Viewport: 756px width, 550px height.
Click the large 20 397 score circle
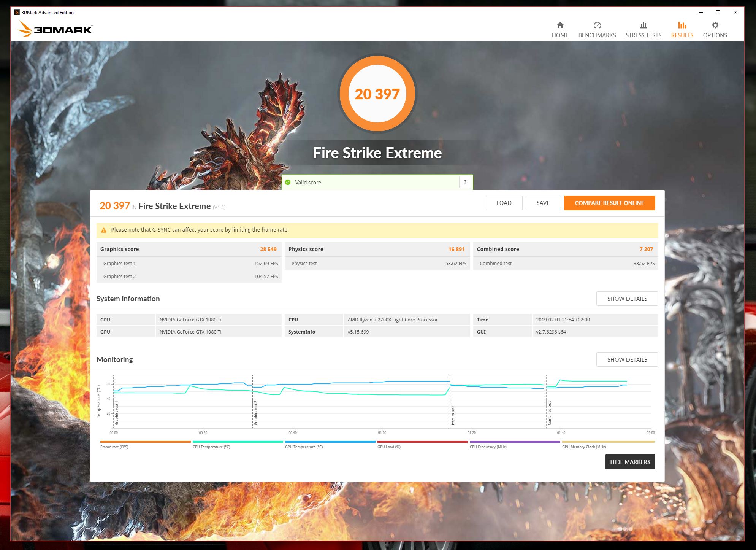tap(377, 94)
